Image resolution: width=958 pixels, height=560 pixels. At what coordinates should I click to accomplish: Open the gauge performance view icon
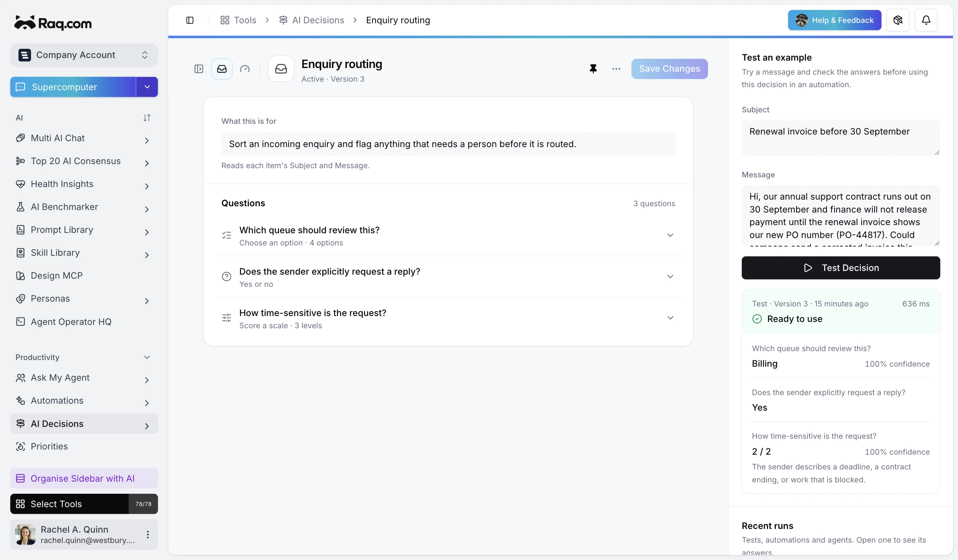245,69
